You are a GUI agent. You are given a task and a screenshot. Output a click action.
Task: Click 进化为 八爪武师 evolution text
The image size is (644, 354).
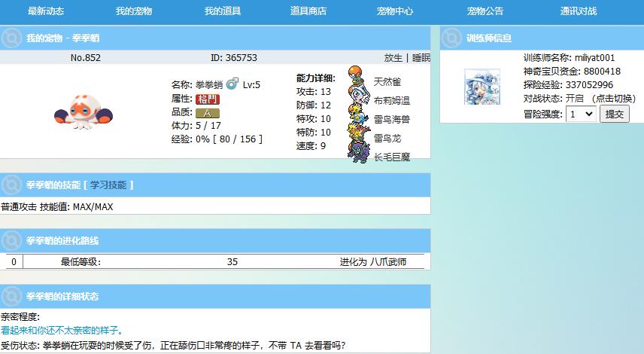pyautogui.click(x=373, y=262)
